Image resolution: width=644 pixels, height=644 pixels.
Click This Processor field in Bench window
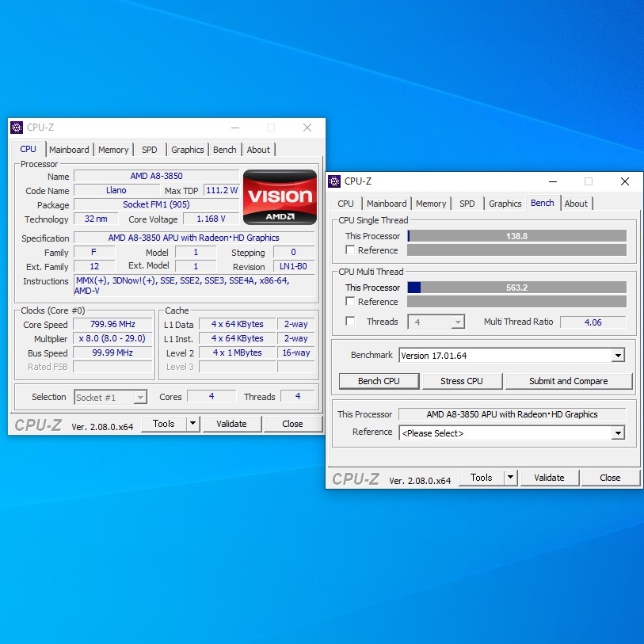tap(513, 414)
